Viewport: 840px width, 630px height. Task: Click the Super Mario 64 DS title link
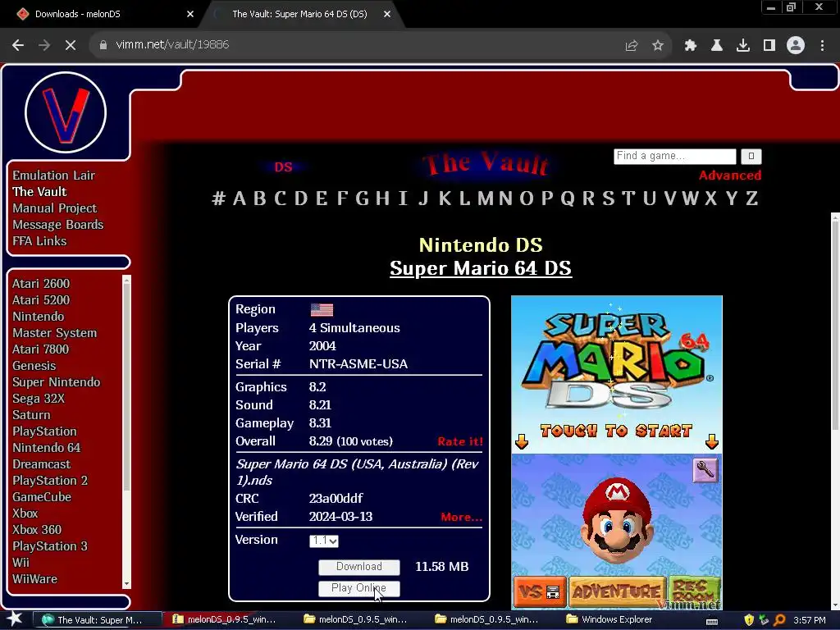(x=481, y=268)
